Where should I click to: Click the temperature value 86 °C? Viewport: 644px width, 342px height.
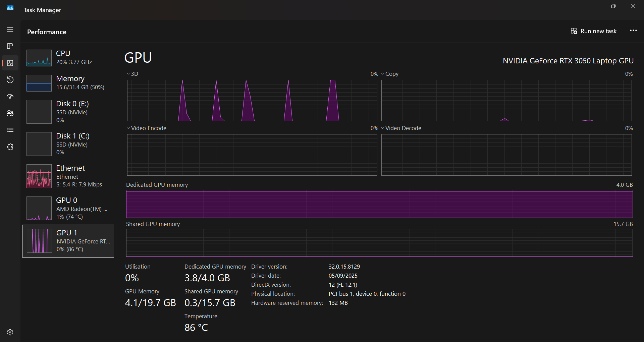click(196, 328)
